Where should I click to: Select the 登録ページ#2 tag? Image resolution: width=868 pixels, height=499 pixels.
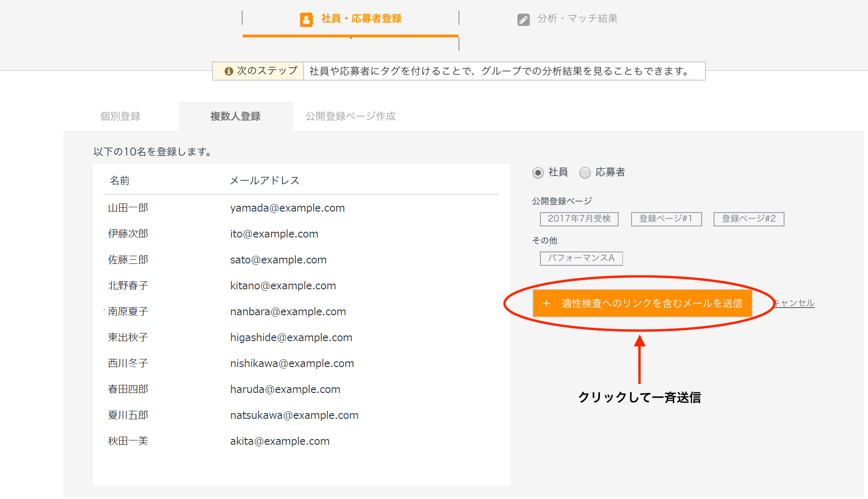(x=749, y=219)
